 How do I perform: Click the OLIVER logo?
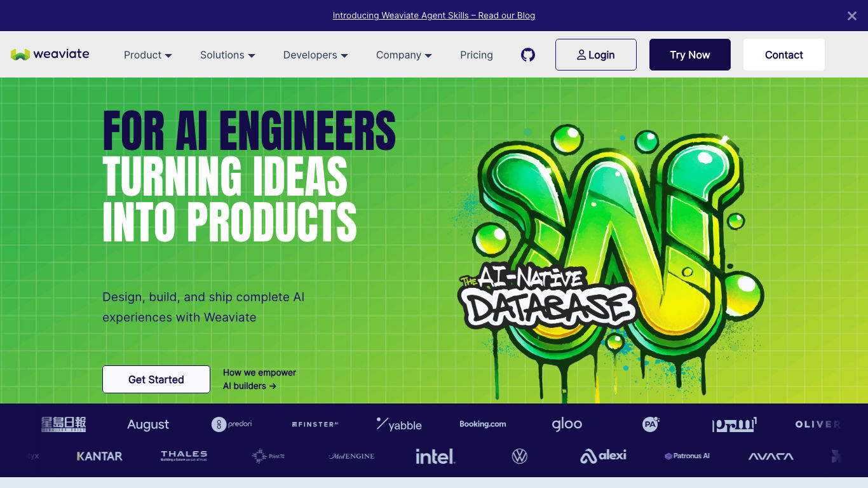click(818, 424)
